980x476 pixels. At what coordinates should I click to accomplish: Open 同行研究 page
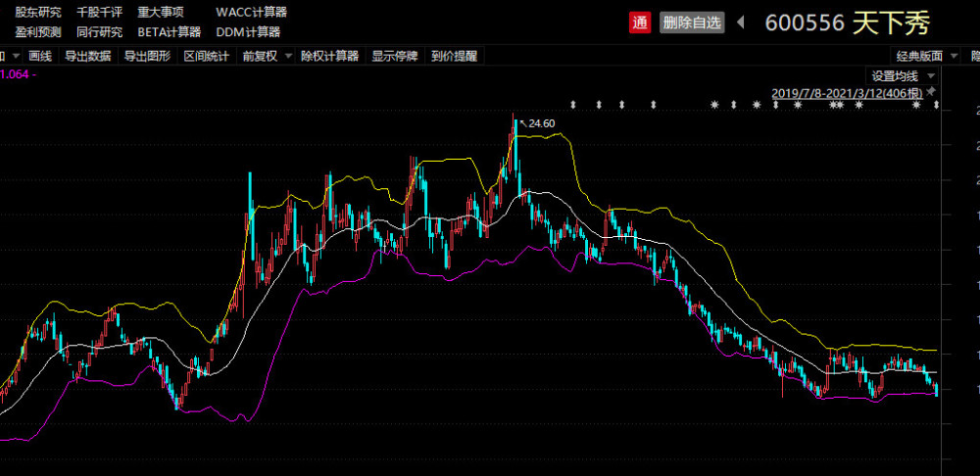100,32
